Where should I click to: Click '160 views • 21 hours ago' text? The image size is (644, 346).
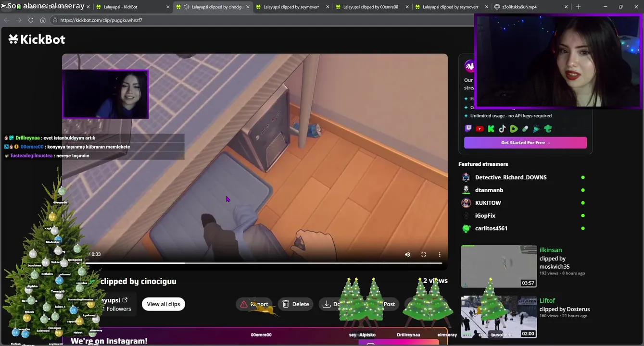(563, 316)
